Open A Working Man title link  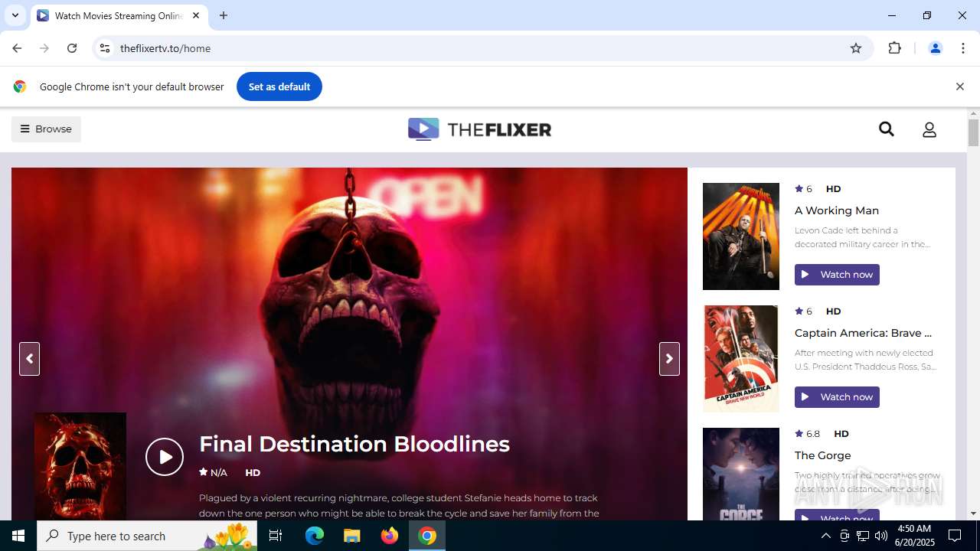837,210
